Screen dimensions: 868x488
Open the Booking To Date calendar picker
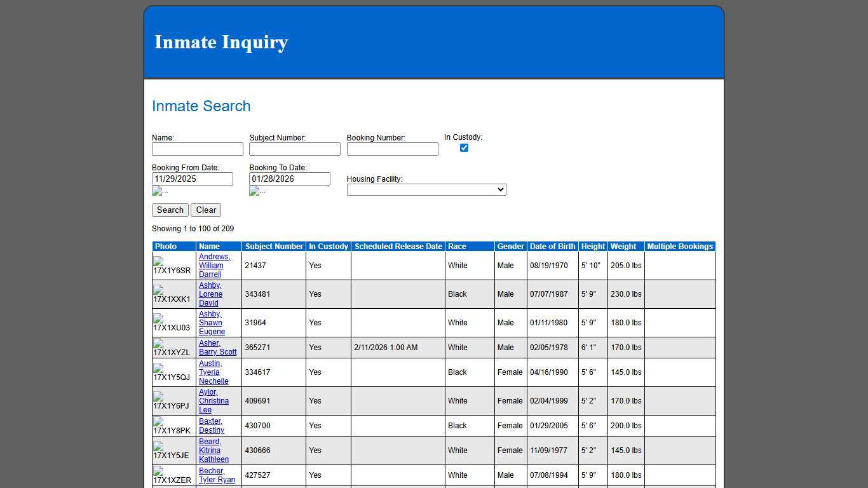click(x=254, y=191)
